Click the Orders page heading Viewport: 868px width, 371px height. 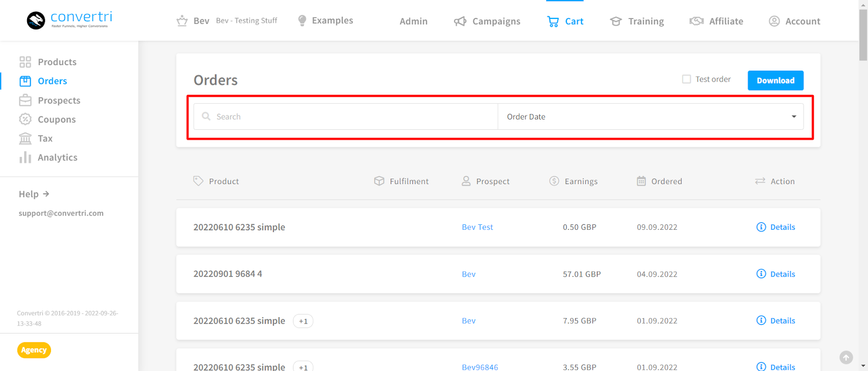215,80
